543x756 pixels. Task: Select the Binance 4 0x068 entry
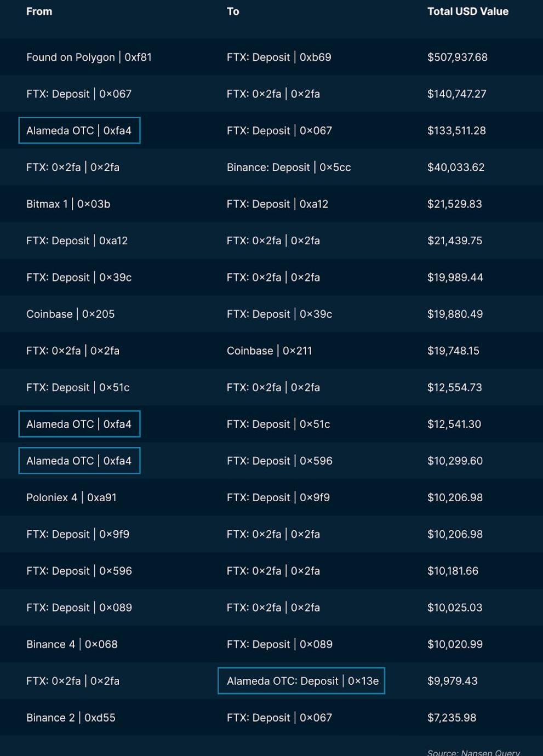[72, 644]
